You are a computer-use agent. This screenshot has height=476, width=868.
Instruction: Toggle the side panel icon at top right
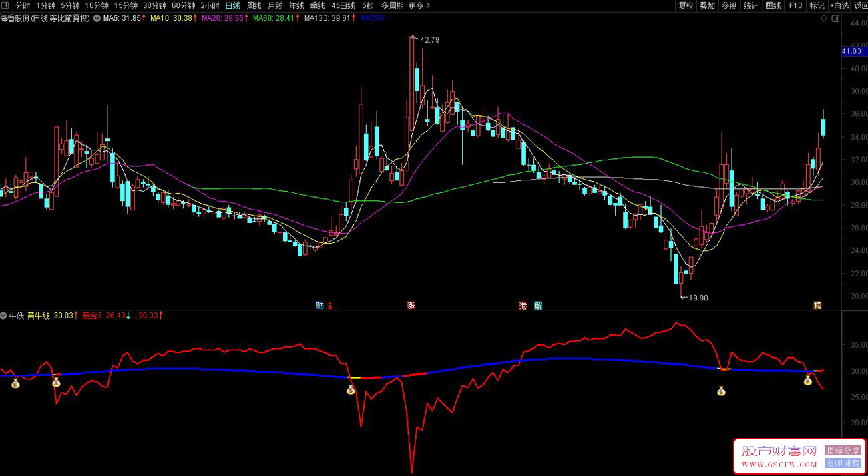click(835, 19)
